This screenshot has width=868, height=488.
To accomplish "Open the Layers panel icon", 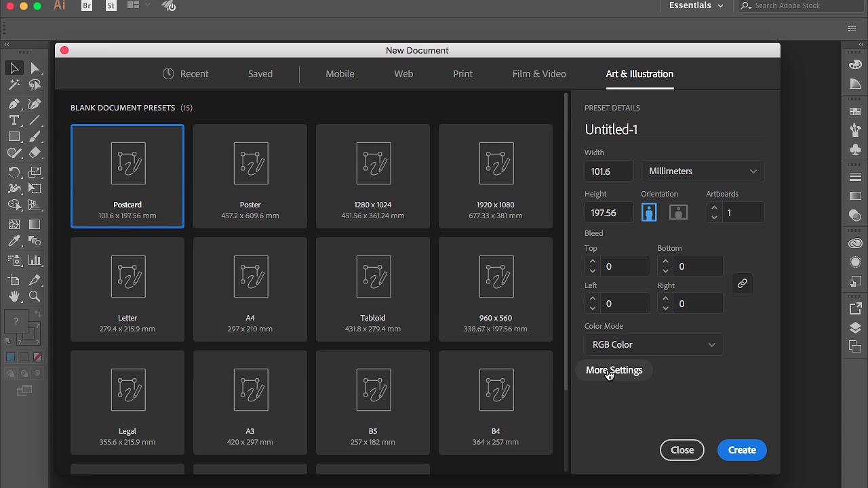I will click(x=855, y=328).
